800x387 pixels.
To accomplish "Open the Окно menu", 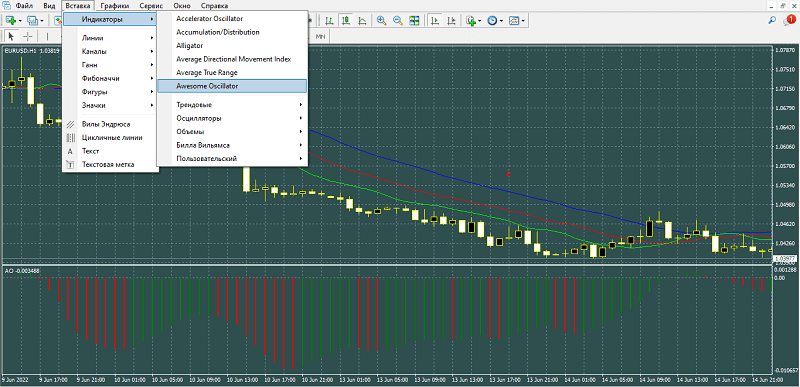I will [x=182, y=6].
